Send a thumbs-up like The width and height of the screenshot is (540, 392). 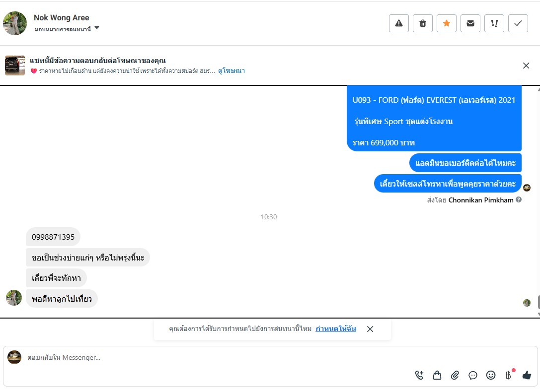tap(527, 375)
